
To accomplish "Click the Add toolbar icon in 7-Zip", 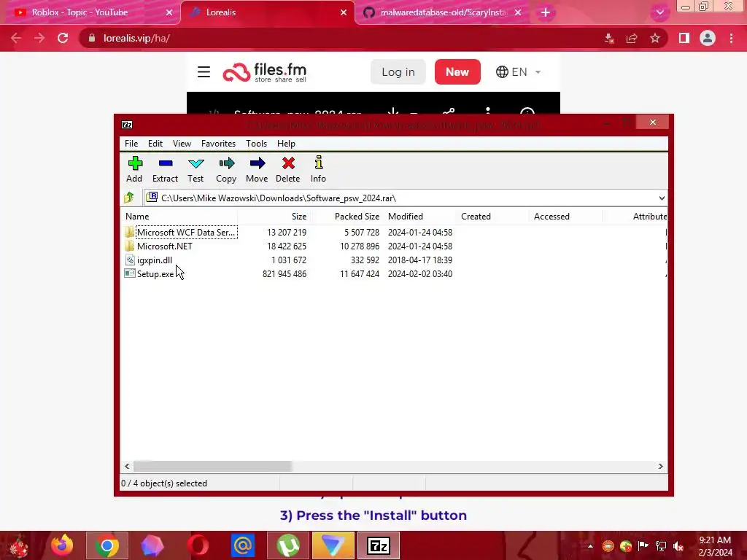I will click(134, 169).
